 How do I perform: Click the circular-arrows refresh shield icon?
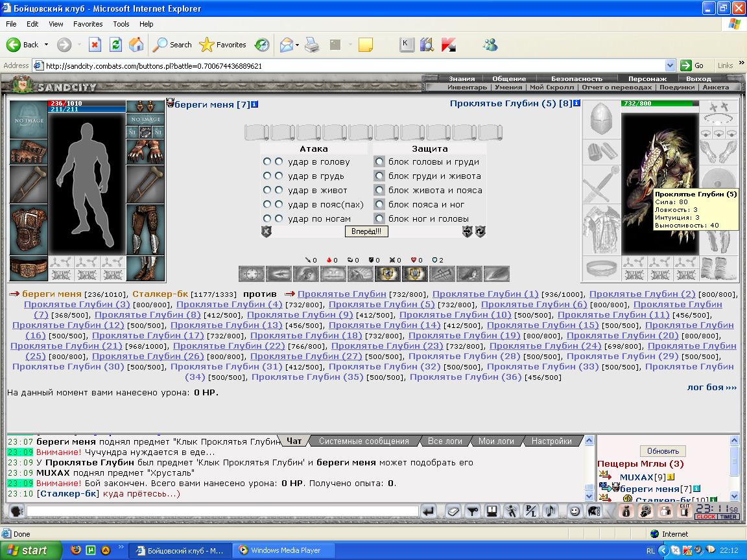point(480,231)
